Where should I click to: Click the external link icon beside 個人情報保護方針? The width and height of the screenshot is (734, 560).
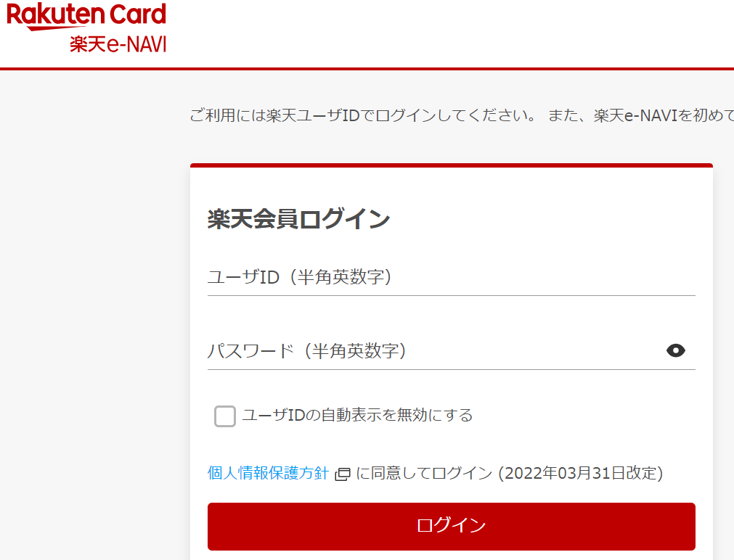point(343,474)
